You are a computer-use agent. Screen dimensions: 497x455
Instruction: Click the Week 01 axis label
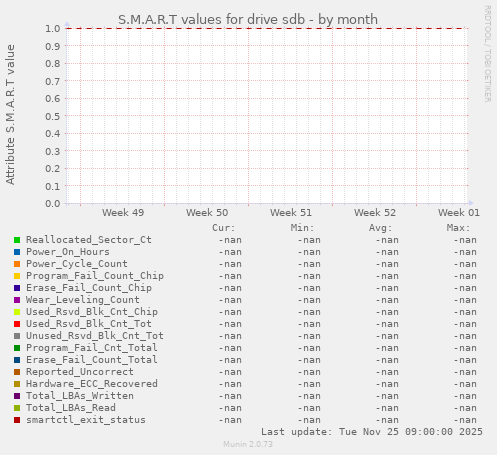click(459, 213)
